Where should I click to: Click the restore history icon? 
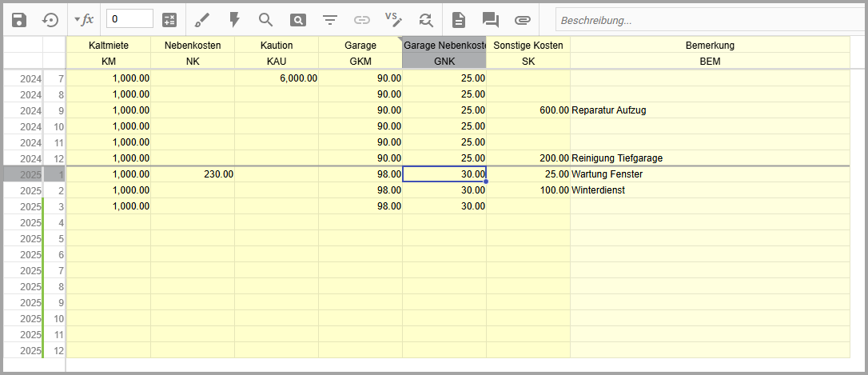50,19
